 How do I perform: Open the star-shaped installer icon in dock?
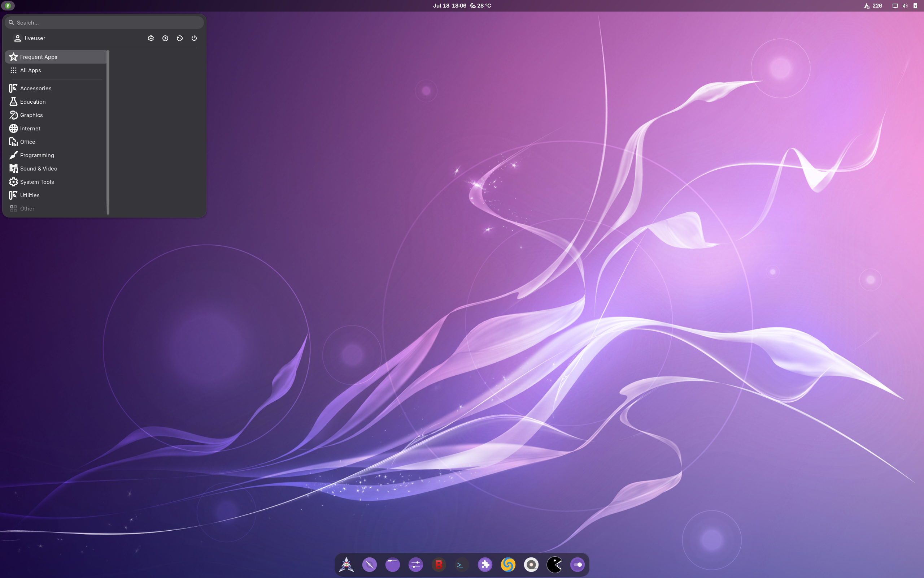[346, 564]
